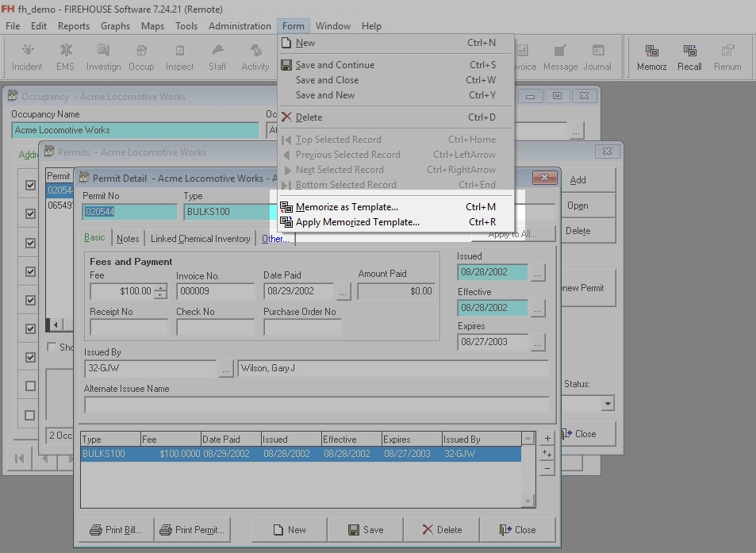The height and width of the screenshot is (553, 756).
Task: Open the Inspect toolbar button
Action: 179,57
